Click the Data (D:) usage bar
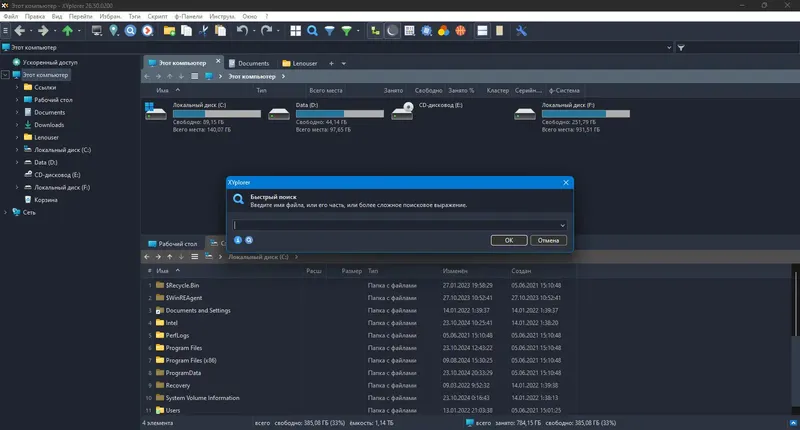800x430 pixels. tap(340, 114)
